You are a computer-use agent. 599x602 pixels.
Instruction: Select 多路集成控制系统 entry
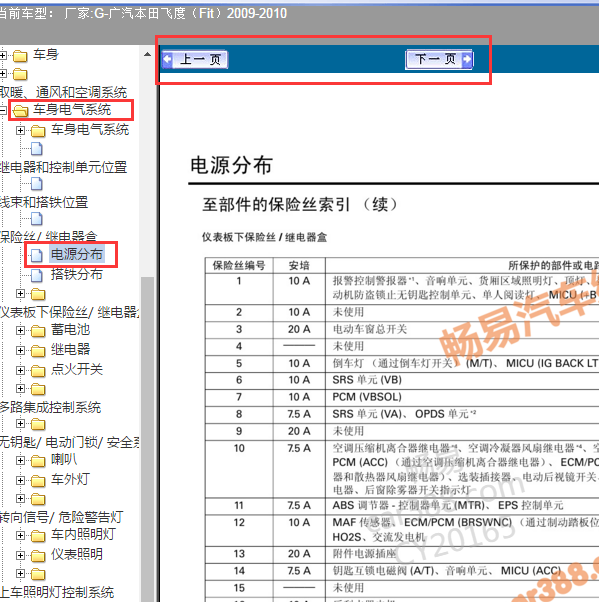50,407
